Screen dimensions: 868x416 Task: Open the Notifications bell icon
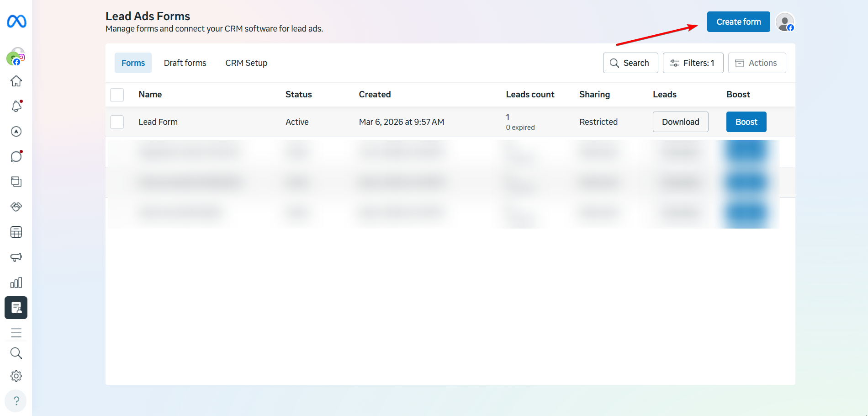[x=16, y=106]
